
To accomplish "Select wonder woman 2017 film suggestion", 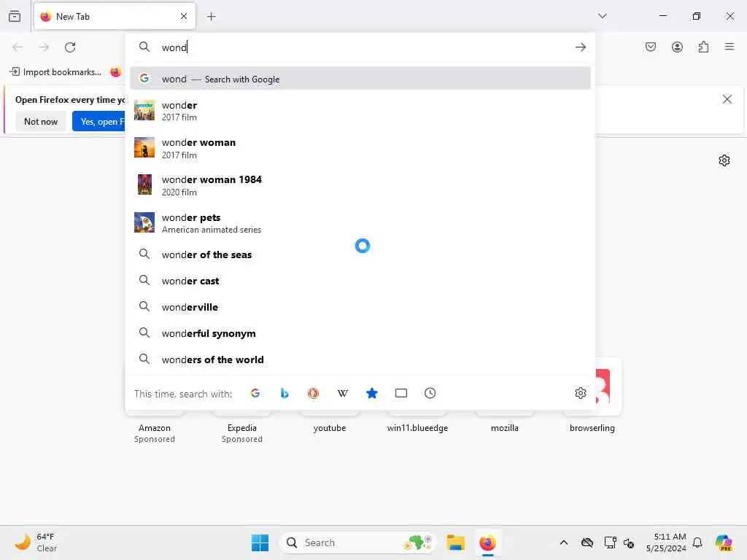I will 360,148.
